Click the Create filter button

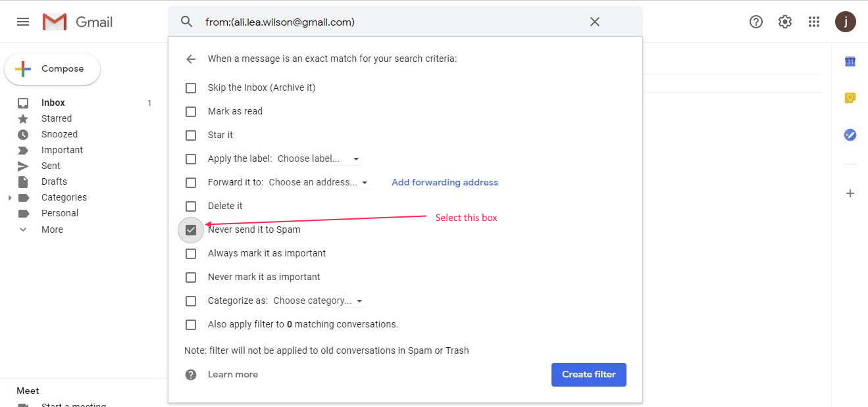589,375
